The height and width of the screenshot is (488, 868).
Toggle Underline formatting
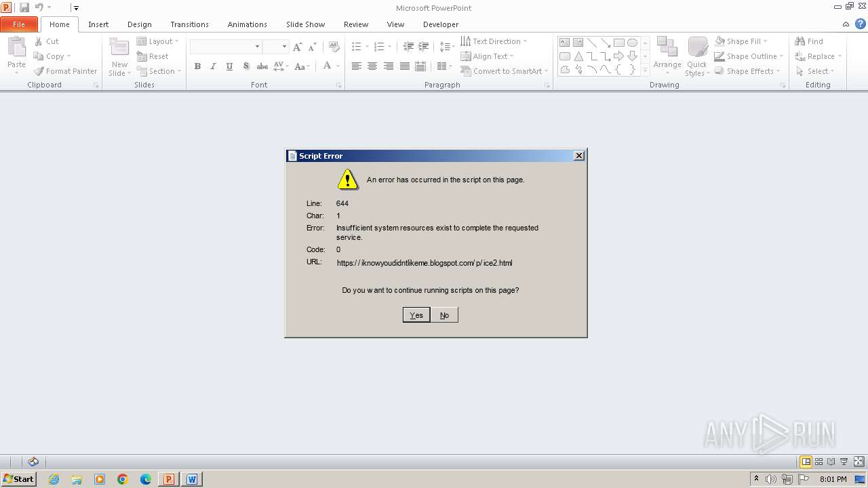coord(229,66)
